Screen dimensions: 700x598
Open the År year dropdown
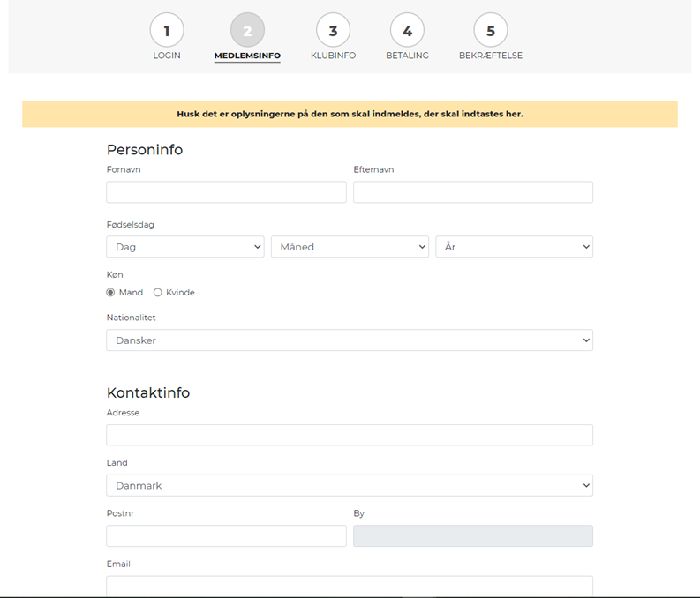[x=515, y=247]
